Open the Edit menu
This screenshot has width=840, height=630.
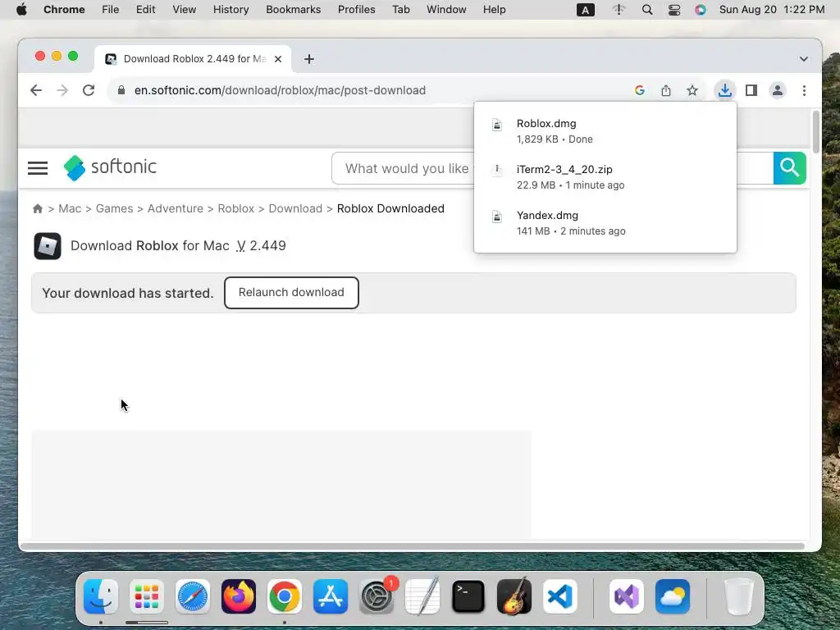click(x=145, y=10)
